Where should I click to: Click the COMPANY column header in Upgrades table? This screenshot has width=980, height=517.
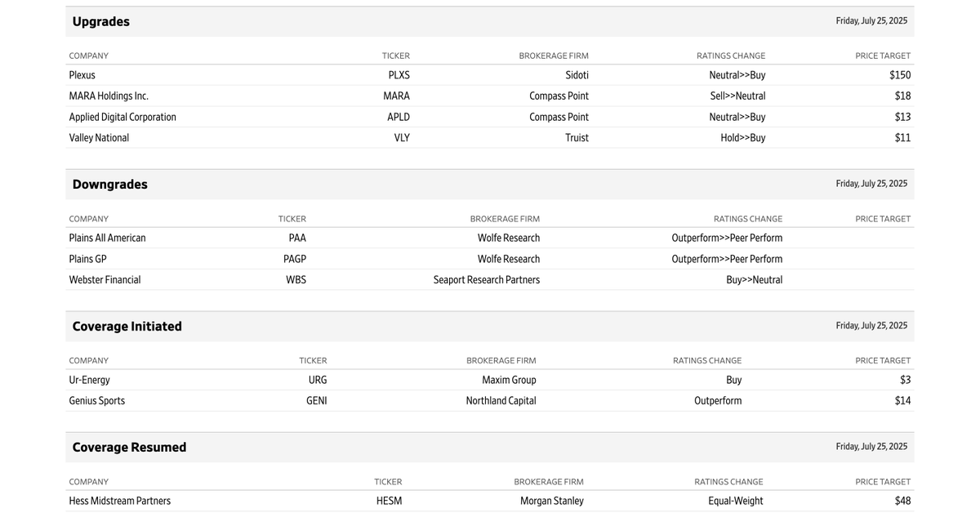coord(89,56)
